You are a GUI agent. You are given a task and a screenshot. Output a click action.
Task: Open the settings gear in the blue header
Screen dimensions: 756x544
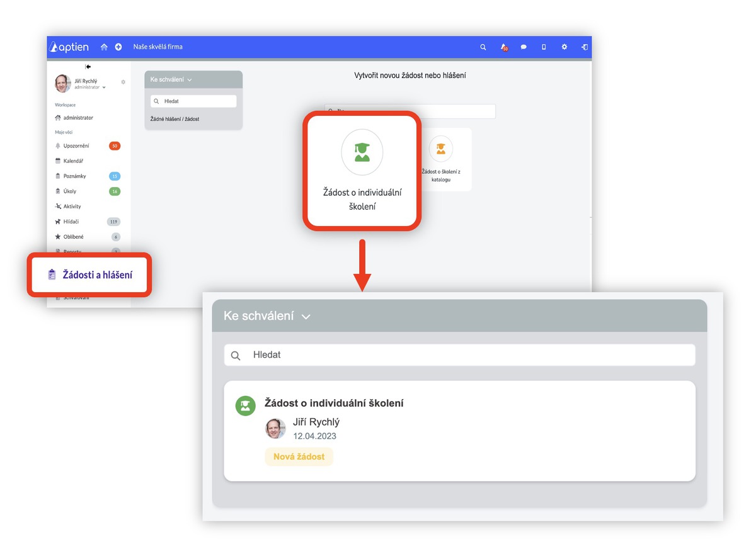coord(564,47)
